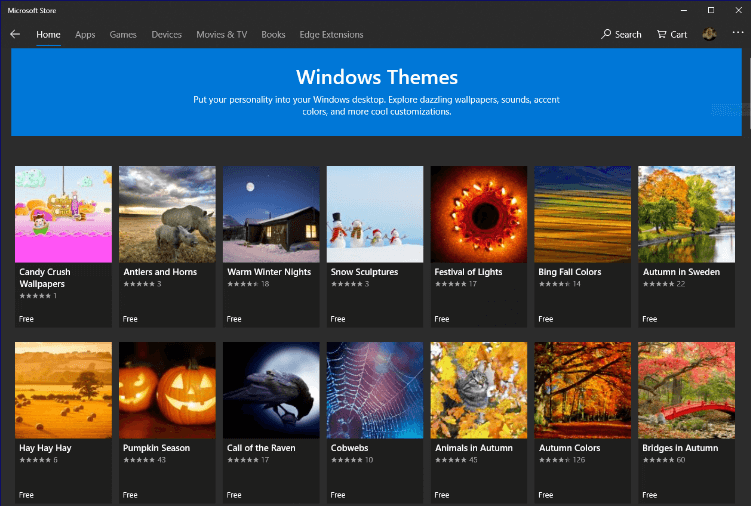Open the See more ellipsis menu
The image size is (751, 506).
click(738, 33)
